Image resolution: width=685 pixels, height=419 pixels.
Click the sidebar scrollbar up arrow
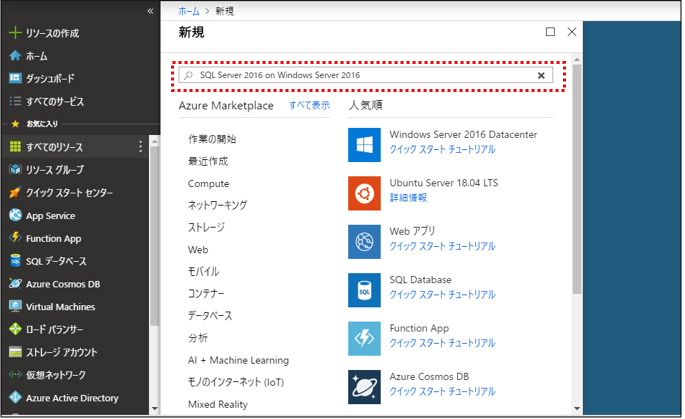pyautogui.click(x=155, y=142)
